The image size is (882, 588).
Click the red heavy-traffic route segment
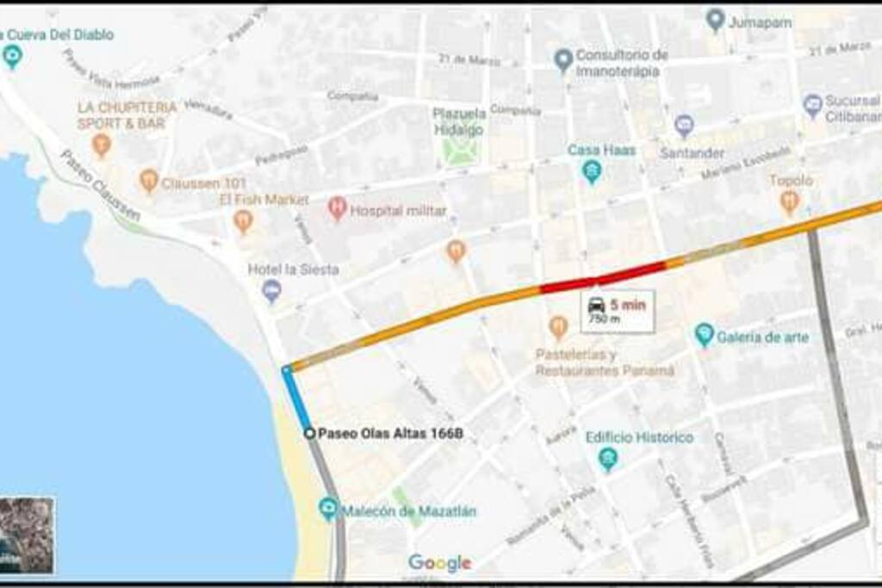point(603,278)
